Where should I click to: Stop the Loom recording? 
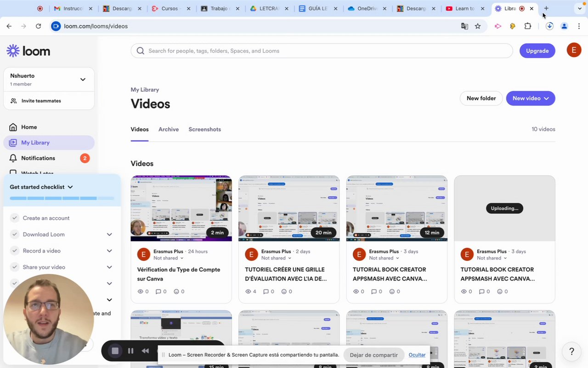click(x=115, y=351)
